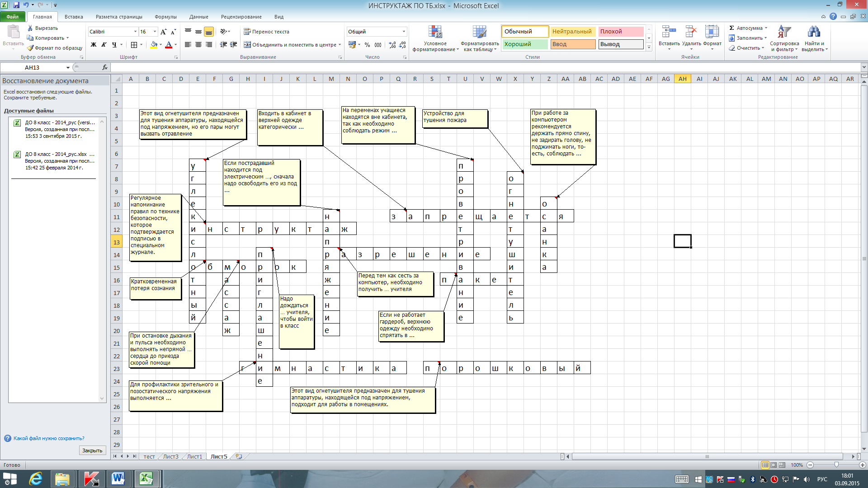The image size is (868, 488).
Task: Open the Файл tab
Action: (x=13, y=17)
